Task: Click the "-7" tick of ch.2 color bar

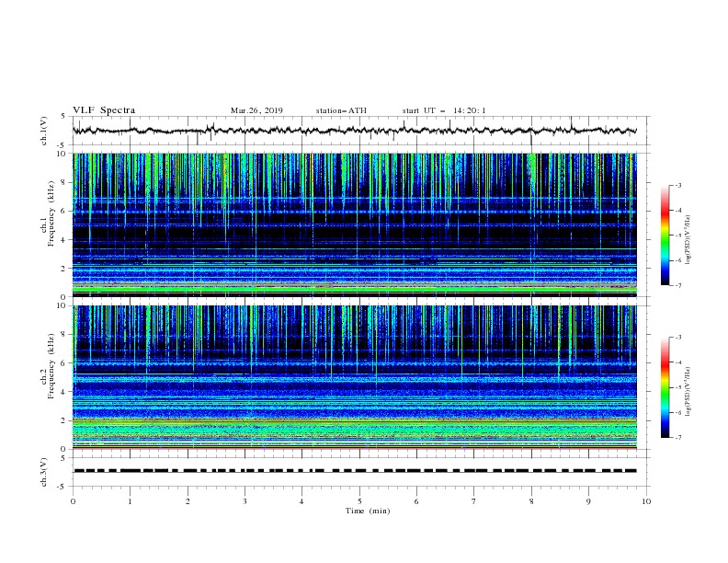Action: [x=677, y=437]
